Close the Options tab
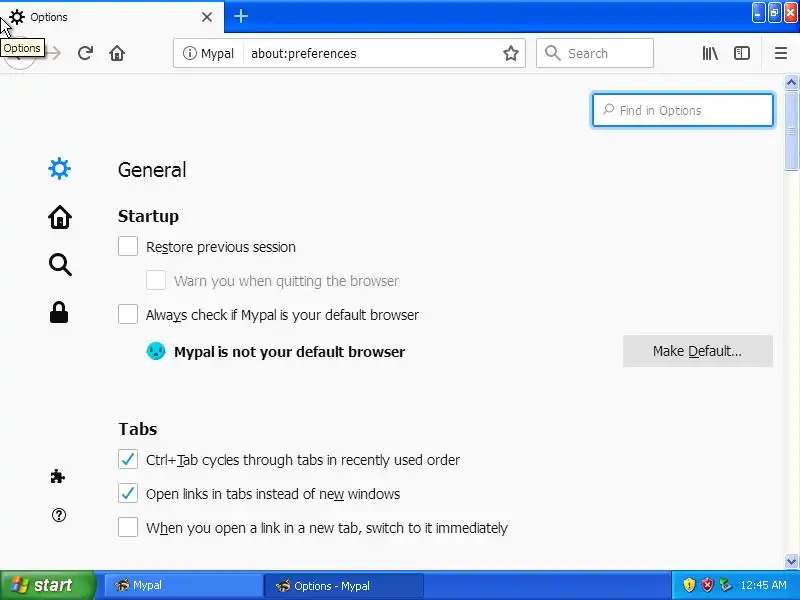Screen dimensions: 800x600 click(207, 17)
